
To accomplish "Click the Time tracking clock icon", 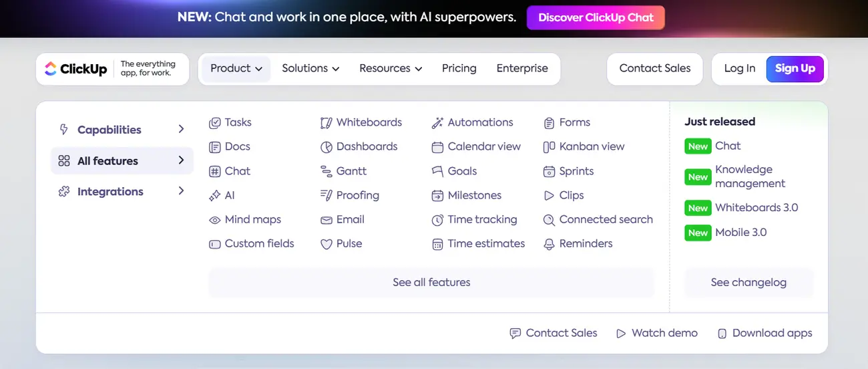I will (x=437, y=220).
